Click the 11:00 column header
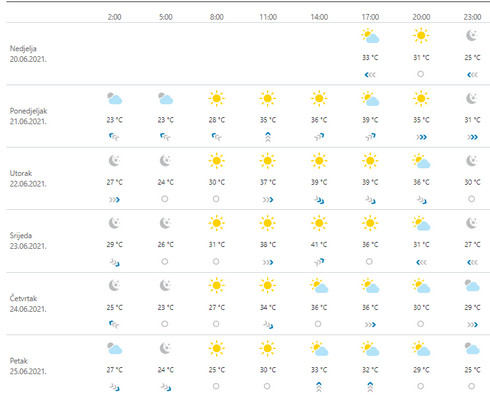Image resolution: width=490 pixels, height=397 pixels. pos(268,17)
